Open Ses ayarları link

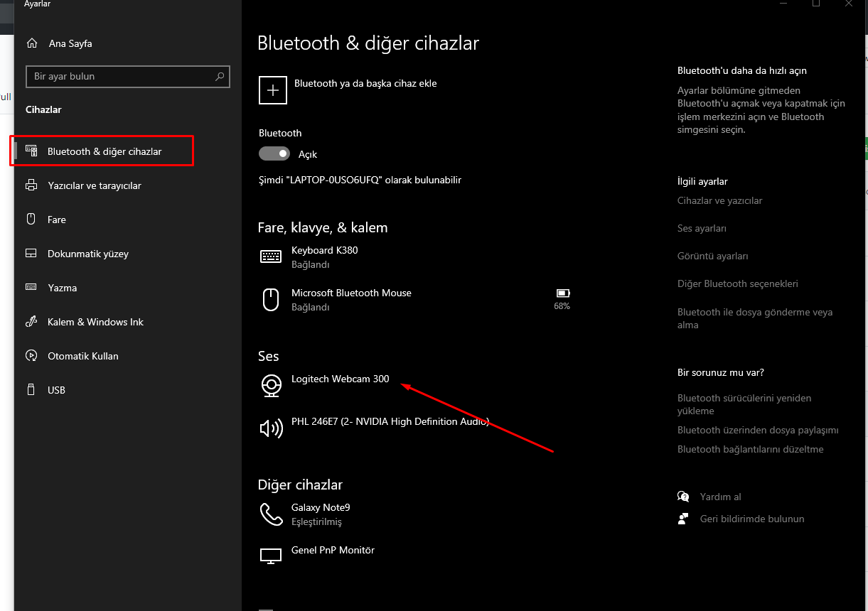click(x=702, y=228)
